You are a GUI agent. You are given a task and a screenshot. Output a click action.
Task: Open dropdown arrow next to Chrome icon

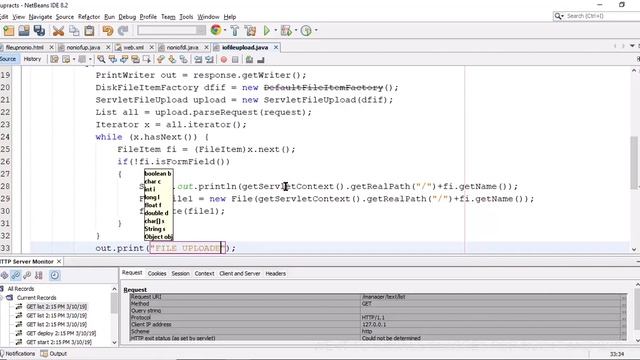point(225,30)
